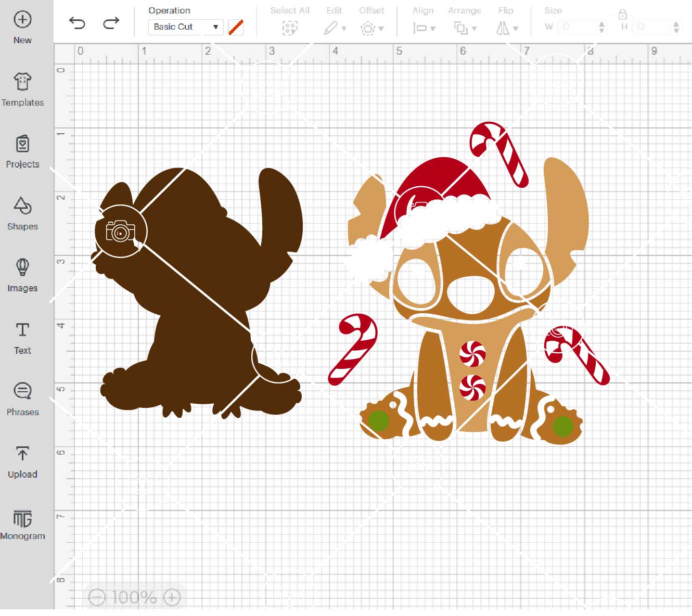This screenshot has height=616, width=692.
Task: Select the brown Stitch silhouette image
Action: tap(198, 294)
